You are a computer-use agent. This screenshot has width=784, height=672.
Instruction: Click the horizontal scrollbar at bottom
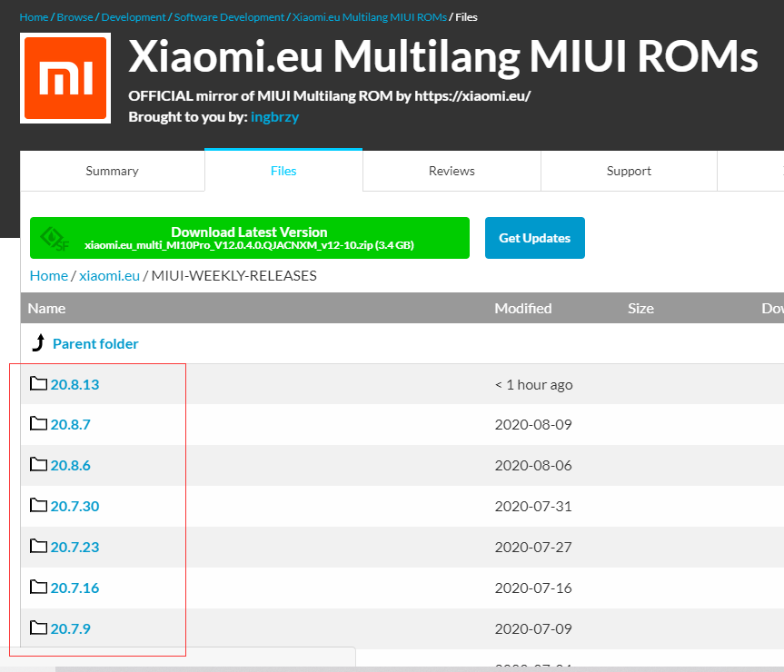click(x=420, y=669)
